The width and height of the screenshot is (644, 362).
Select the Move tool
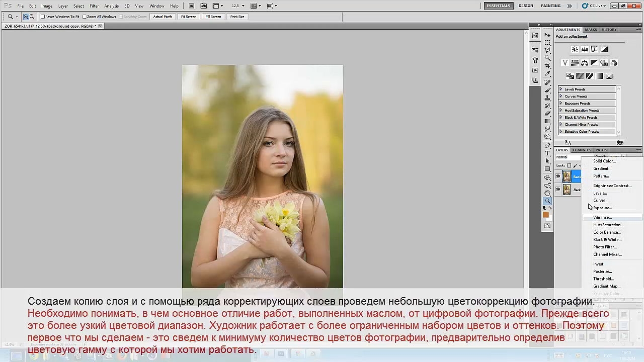pos(547,35)
